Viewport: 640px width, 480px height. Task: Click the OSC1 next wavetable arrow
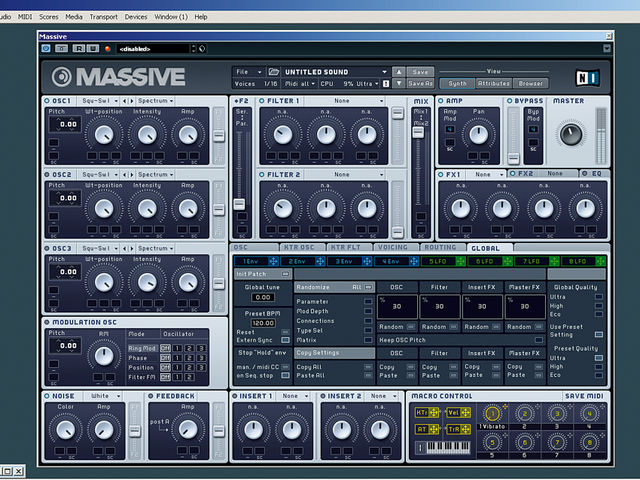point(131,100)
